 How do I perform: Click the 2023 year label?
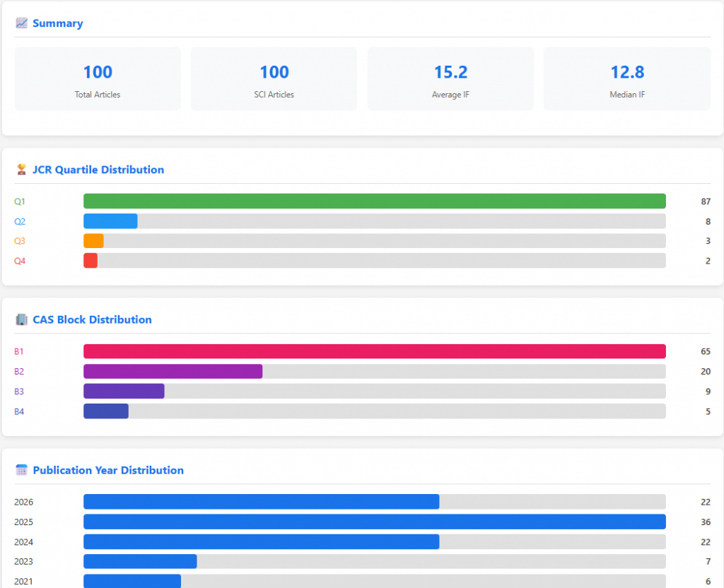click(x=23, y=562)
